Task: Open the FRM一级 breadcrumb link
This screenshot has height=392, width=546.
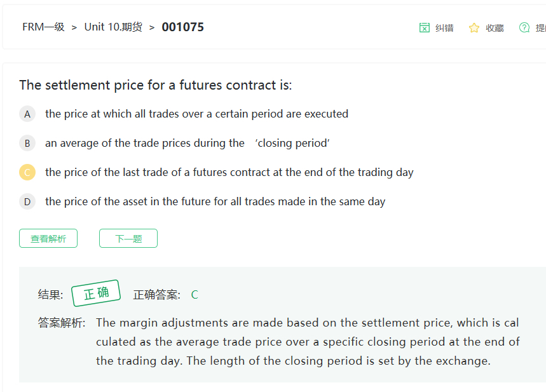Action: (43, 27)
